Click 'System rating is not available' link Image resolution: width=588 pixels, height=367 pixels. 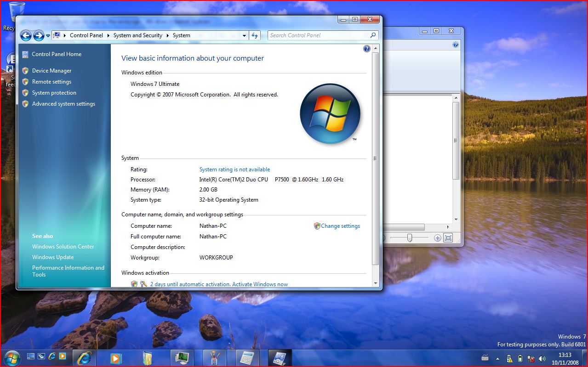tap(234, 169)
